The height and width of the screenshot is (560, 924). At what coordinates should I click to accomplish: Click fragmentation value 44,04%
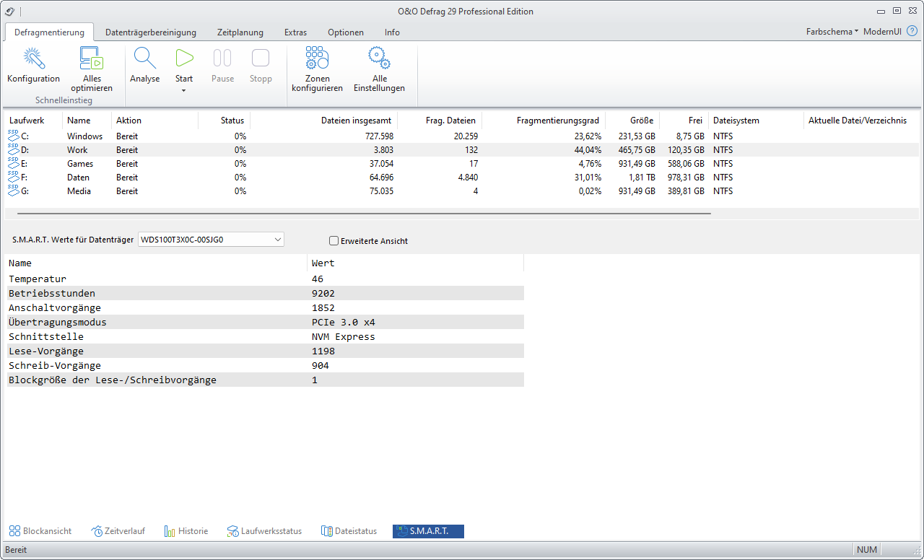click(588, 149)
